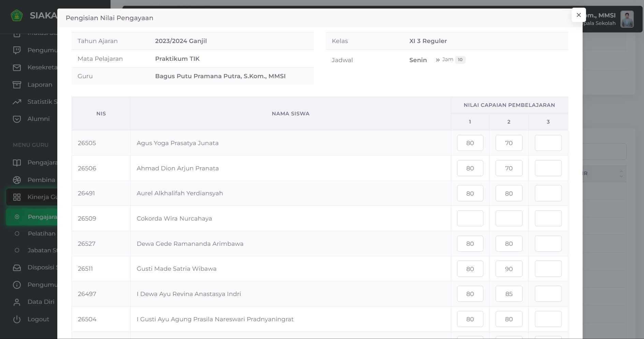Click value 1 field for Agus Yoga Prasatya Junata
Screen dimensions: 644x339
point(470,143)
